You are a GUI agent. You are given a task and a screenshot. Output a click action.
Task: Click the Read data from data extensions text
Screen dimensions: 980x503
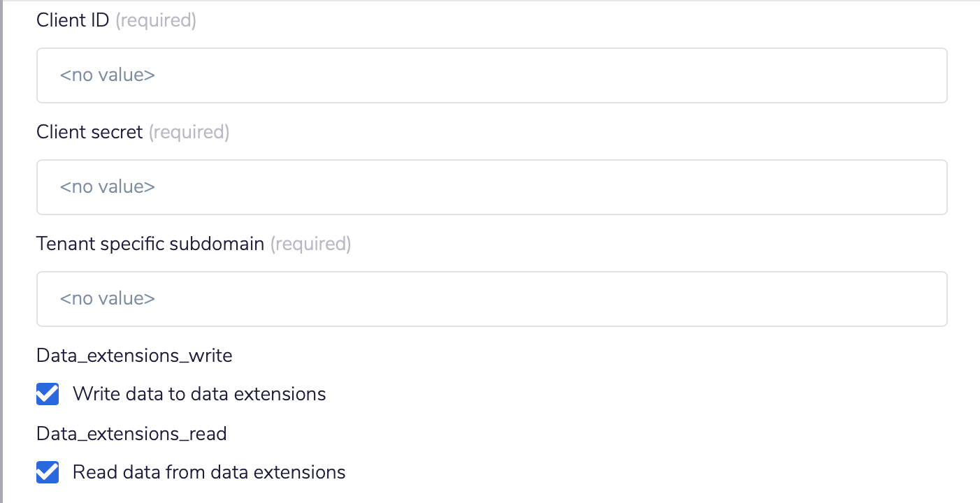point(207,472)
